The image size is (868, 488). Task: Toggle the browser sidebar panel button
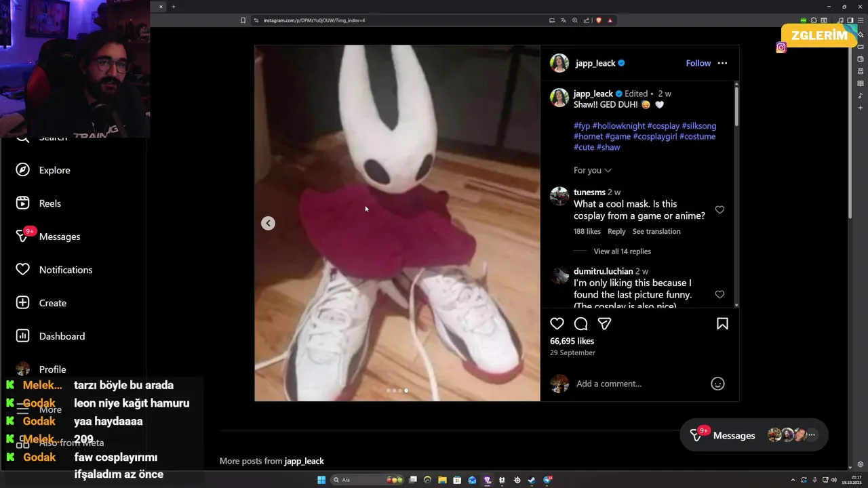[x=850, y=20]
